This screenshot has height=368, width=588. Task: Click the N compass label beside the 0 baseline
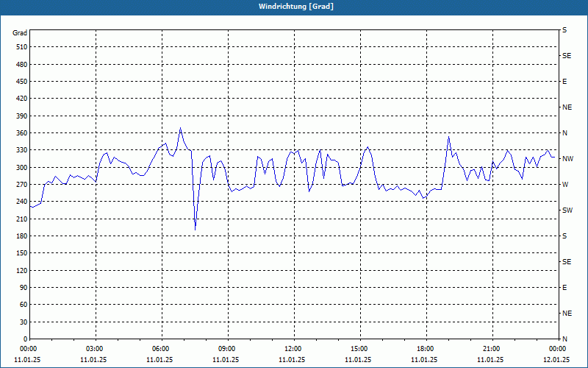pos(564,339)
